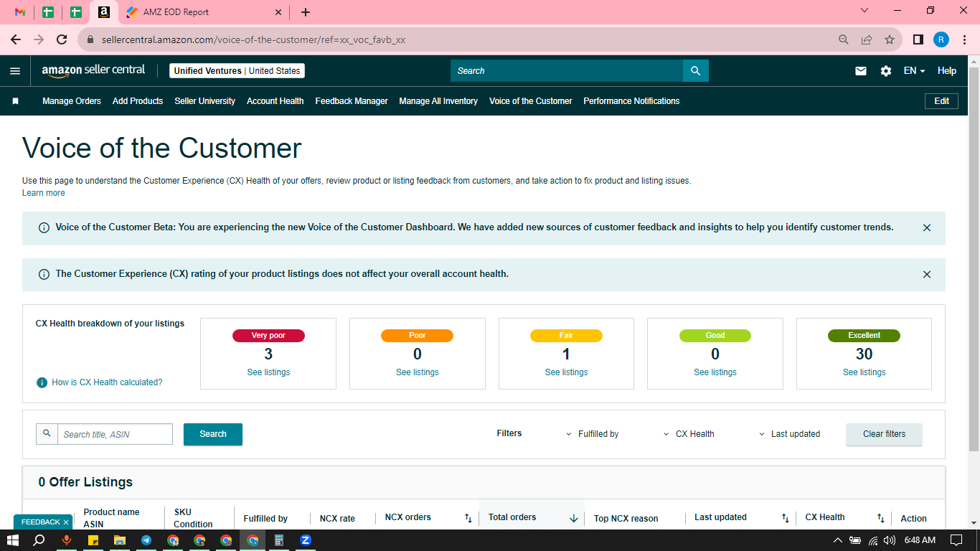Open the Help link in header
Screen dimensions: 980x551
(947, 71)
